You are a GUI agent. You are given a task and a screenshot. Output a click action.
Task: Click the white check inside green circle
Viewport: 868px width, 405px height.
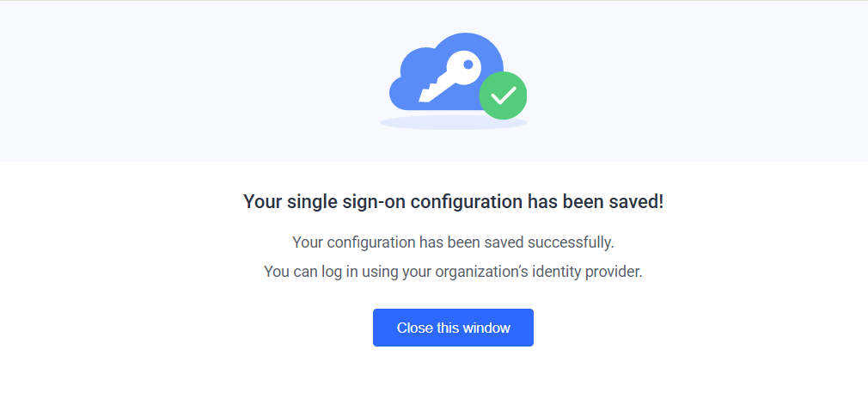click(503, 95)
